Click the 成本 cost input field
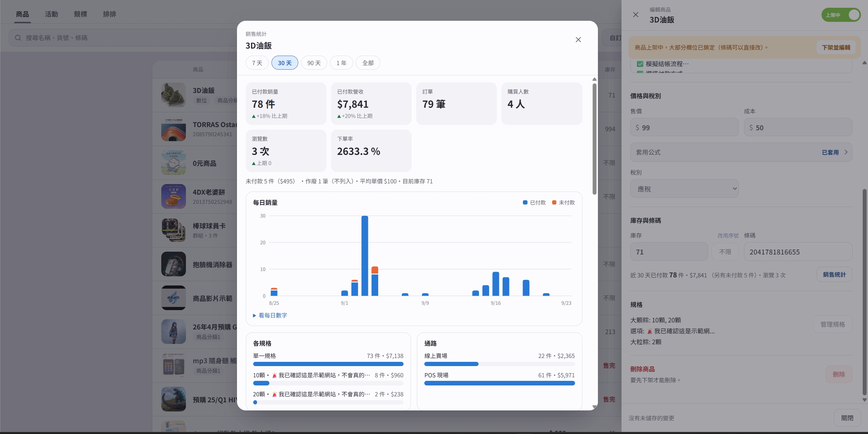 point(798,127)
